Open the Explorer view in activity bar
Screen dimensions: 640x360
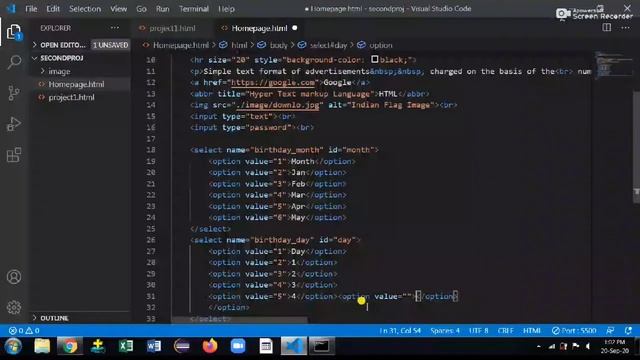click(x=14, y=32)
